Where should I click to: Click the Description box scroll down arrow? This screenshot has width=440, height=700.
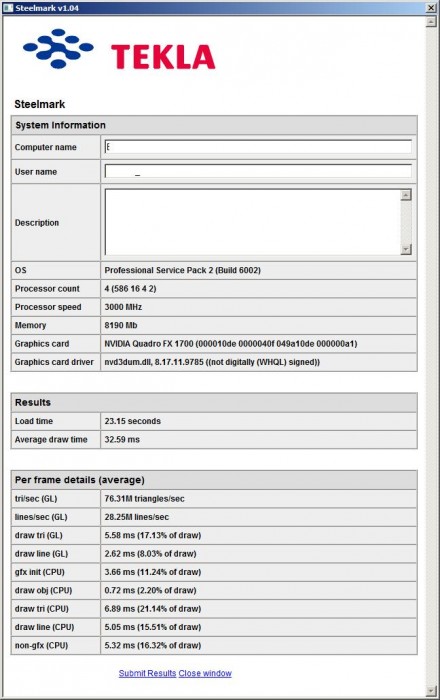pyautogui.click(x=406, y=249)
